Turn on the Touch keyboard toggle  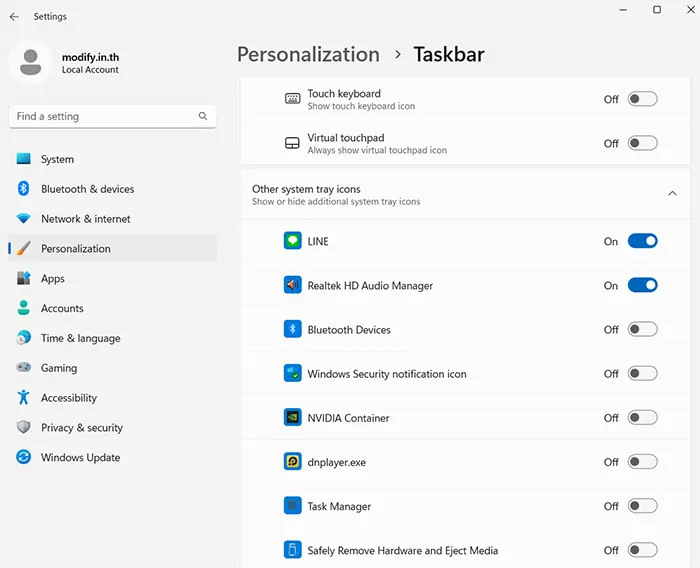tap(642, 99)
